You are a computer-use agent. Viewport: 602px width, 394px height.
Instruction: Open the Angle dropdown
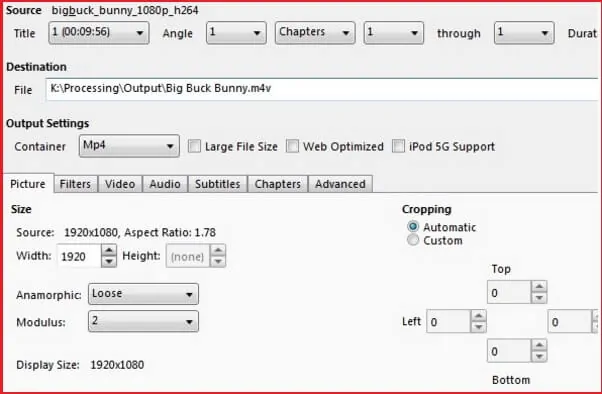pyautogui.click(x=236, y=33)
